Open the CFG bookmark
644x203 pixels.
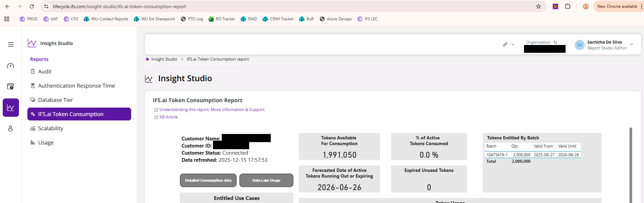point(71,19)
